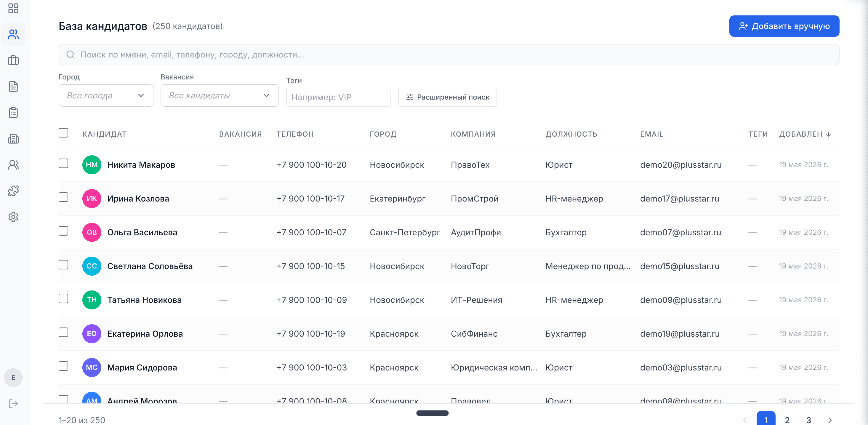The width and height of the screenshot is (868, 425).
Task: Open candidate Ирина Козлова
Action: click(x=138, y=199)
